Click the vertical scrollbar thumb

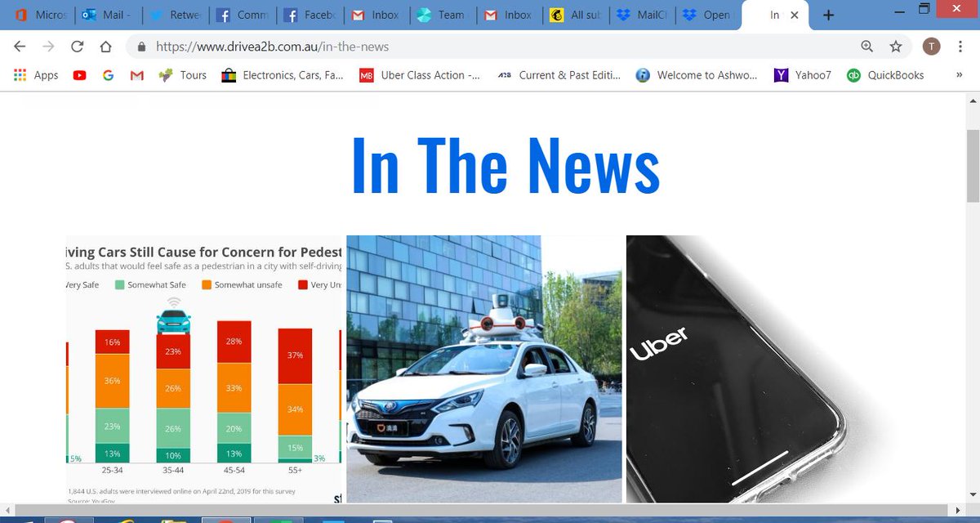pos(973,165)
